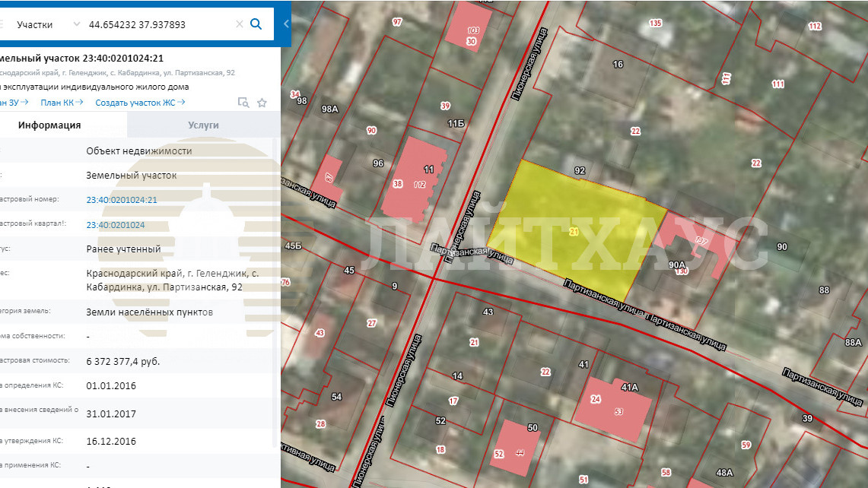Clear the coordinates search field

[239, 24]
